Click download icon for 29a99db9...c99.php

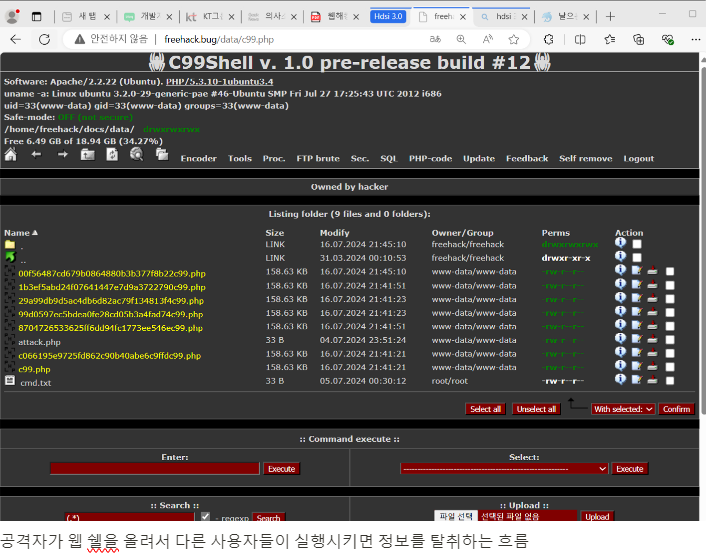(x=652, y=298)
